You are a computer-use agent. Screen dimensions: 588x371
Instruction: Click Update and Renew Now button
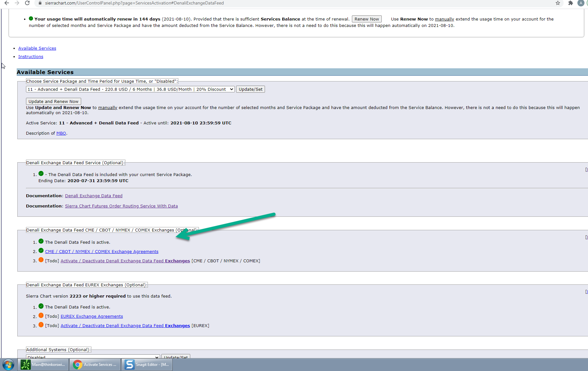(54, 101)
